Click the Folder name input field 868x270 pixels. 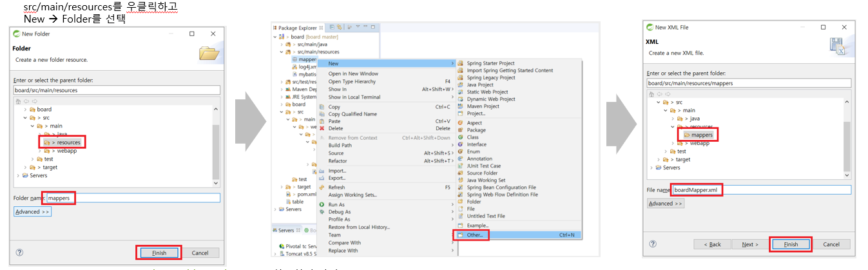coord(133,198)
